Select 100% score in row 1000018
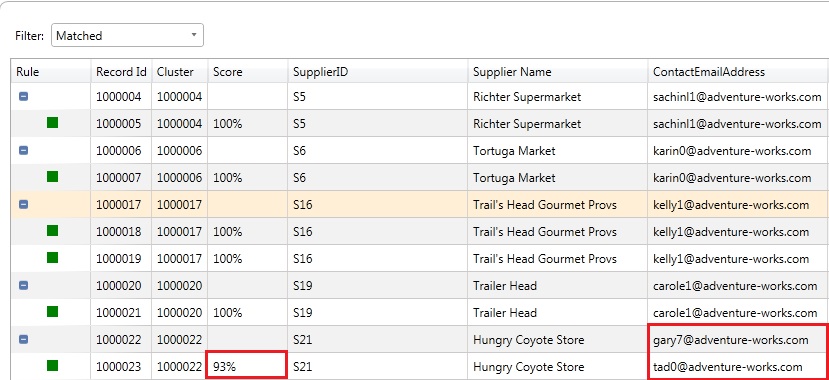This screenshot has width=829, height=380. 248,231
